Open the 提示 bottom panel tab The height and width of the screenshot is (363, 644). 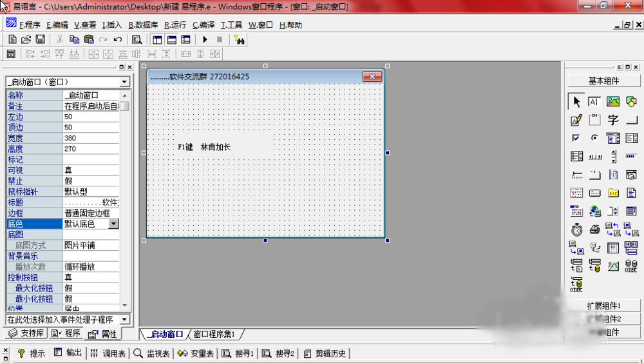[32, 353]
